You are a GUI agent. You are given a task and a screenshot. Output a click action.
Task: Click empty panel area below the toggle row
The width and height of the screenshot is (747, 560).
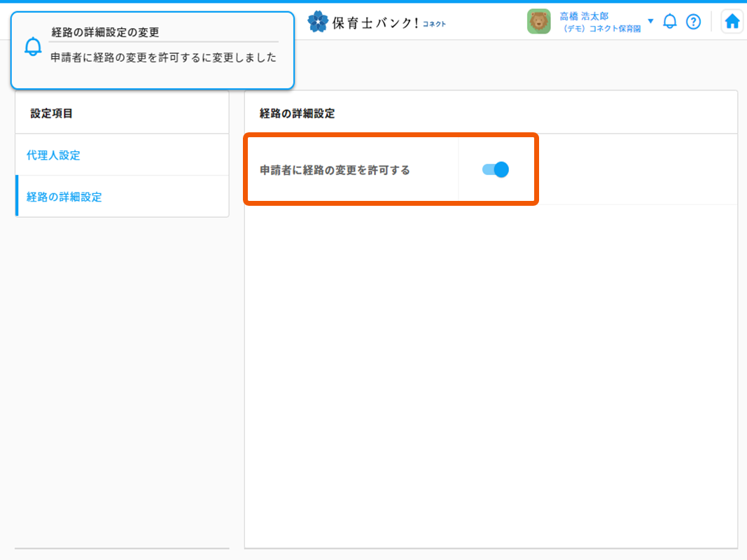(x=490, y=371)
